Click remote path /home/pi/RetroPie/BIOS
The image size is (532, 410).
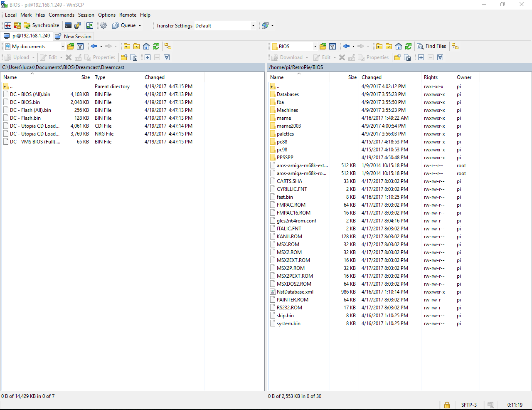pyautogui.click(x=296, y=67)
